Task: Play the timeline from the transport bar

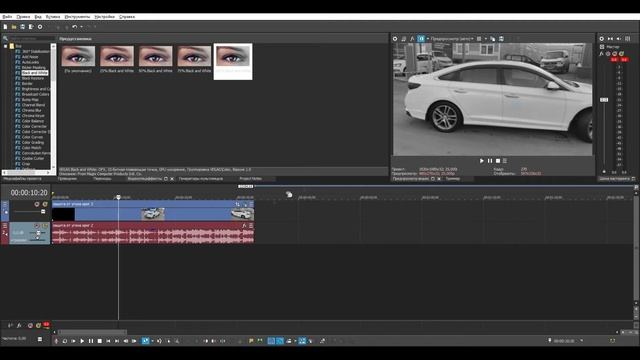Action: (x=82, y=341)
